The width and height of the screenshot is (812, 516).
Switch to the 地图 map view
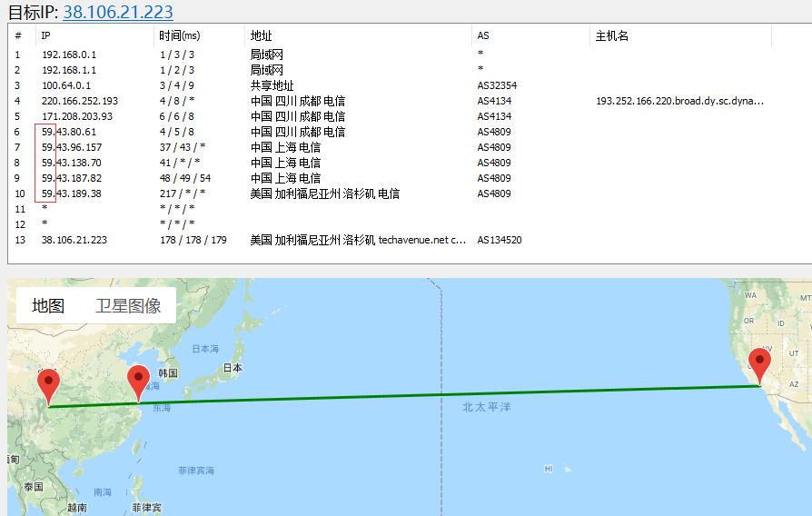pyautogui.click(x=48, y=305)
